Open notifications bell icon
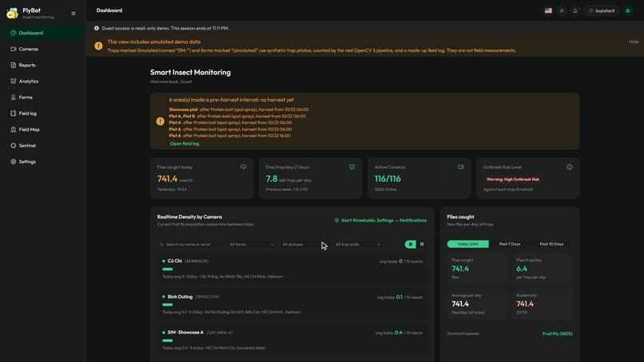Viewport: 644px width, 362px height. pos(575,10)
